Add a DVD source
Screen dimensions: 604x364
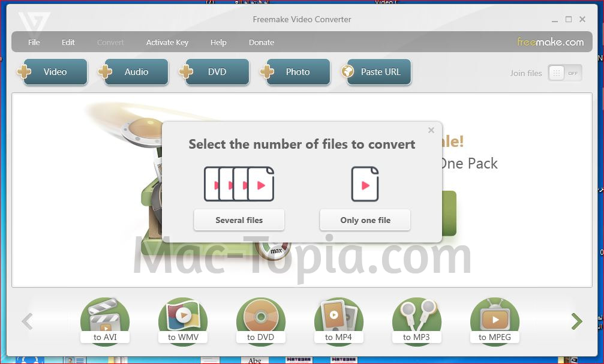tap(214, 71)
